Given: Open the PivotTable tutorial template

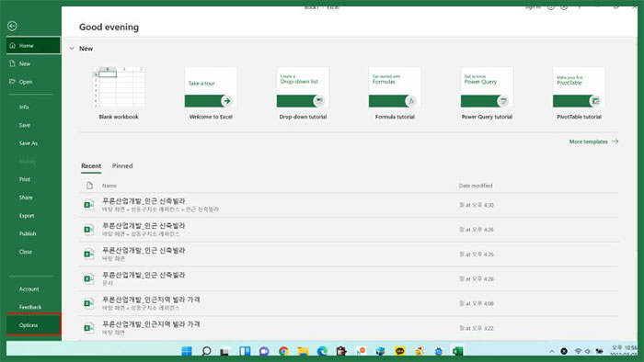Looking at the screenshot, I should tap(579, 93).
